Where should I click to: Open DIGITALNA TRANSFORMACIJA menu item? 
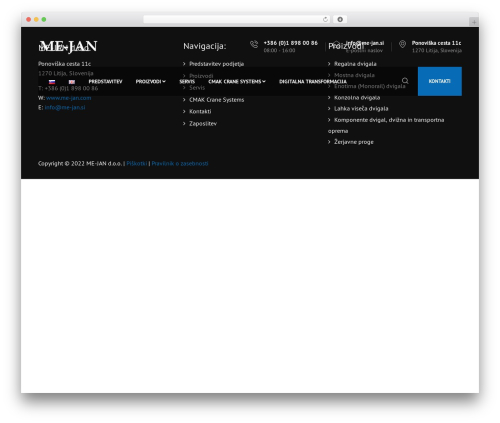coord(313,82)
